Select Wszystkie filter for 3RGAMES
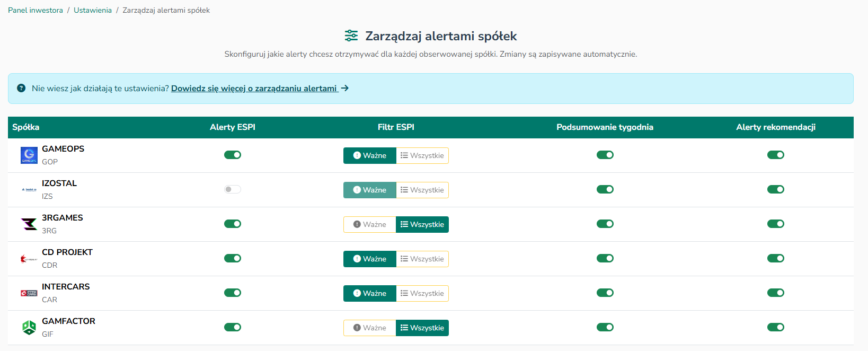 pos(422,224)
